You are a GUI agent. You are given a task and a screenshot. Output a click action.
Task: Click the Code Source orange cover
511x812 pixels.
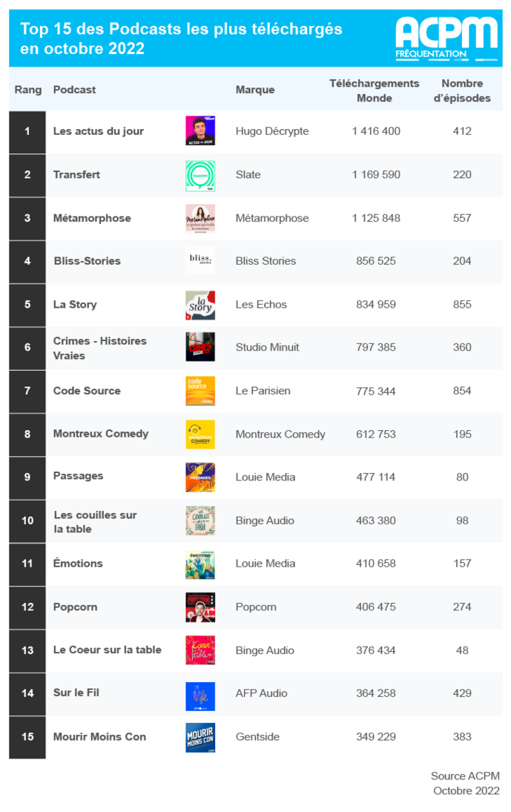pyautogui.click(x=200, y=391)
